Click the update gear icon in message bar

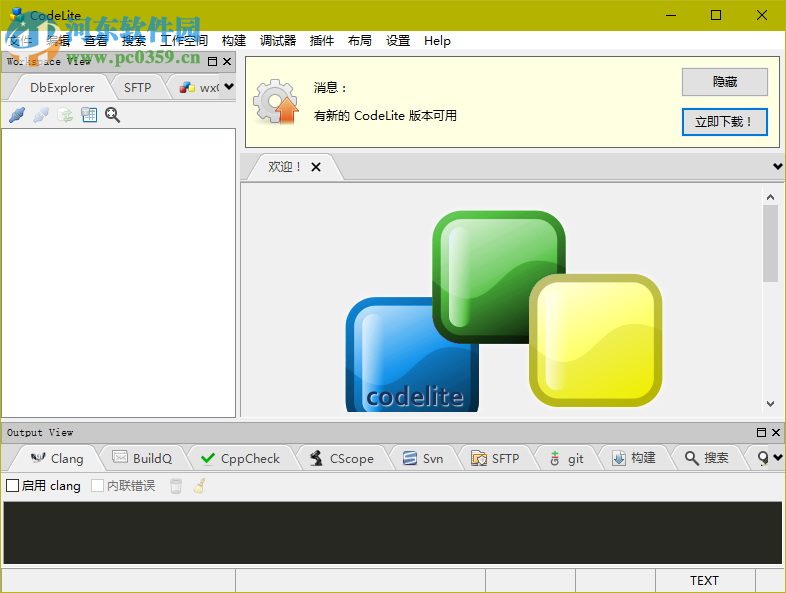276,102
